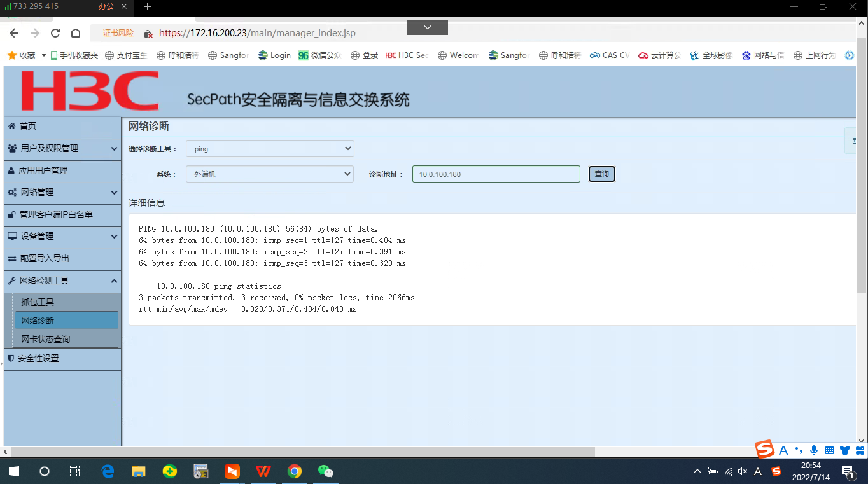The width and height of the screenshot is (868, 484).
Task: Open 安全性设置 in the sidebar
Action: coord(62,358)
